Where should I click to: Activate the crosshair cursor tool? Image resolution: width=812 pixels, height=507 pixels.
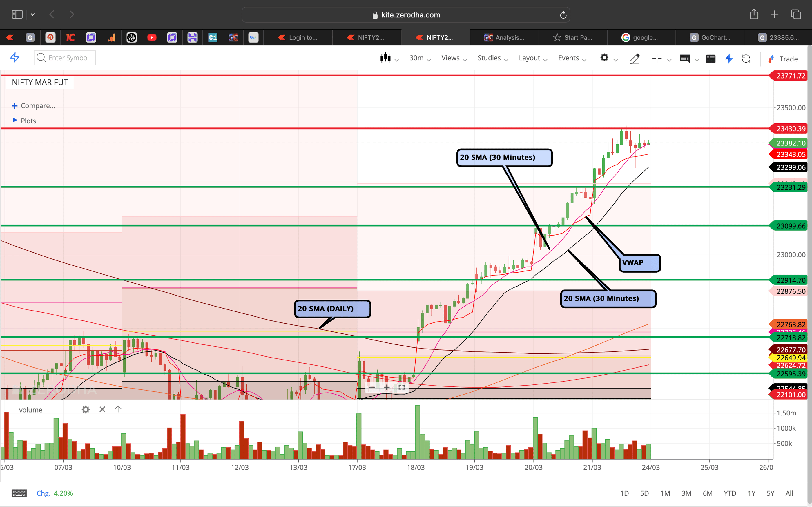657,59
